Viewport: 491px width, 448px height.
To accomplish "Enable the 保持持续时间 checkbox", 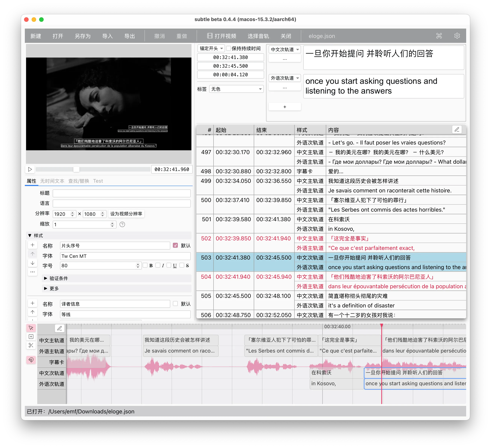I will pyautogui.click(x=228, y=48).
